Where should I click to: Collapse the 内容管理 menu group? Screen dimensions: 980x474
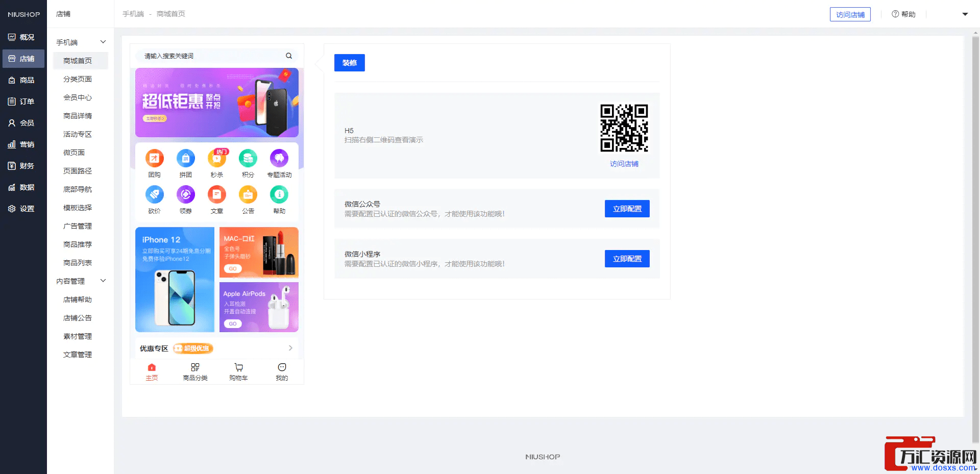click(103, 281)
